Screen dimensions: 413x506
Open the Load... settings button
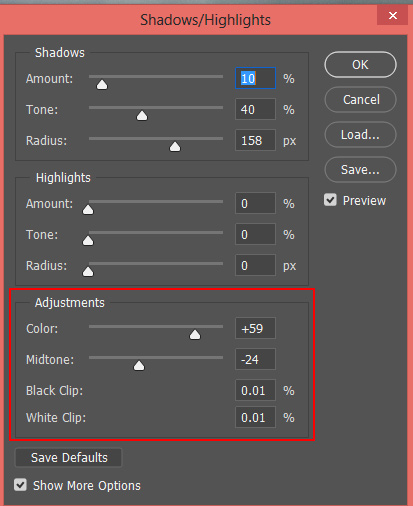(360, 135)
